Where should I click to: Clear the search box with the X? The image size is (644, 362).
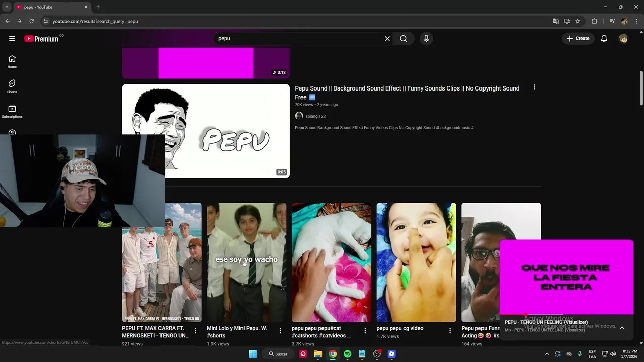pos(387,38)
